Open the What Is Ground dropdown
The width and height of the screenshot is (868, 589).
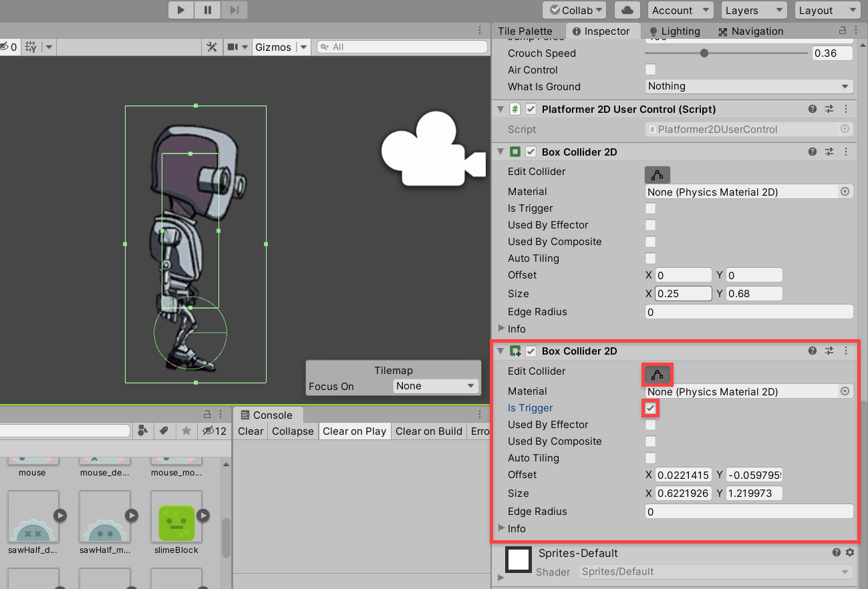(x=749, y=86)
